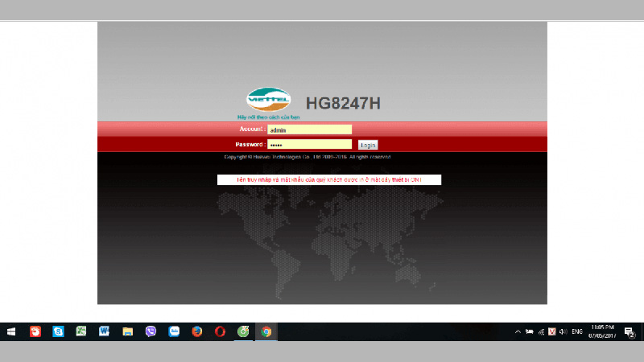Image resolution: width=644 pixels, height=362 pixels.
Task: Open Excel from the taskbar
Action: click(x=81, y=331)
